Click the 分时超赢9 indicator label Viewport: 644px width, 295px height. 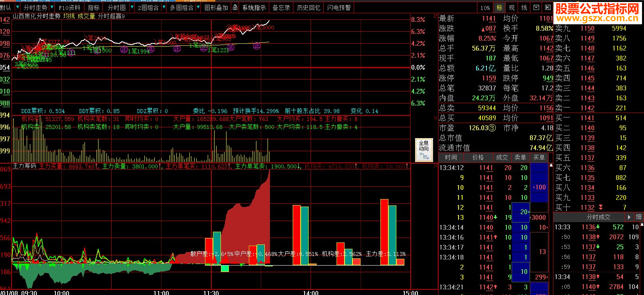click(x=111, y=16)
